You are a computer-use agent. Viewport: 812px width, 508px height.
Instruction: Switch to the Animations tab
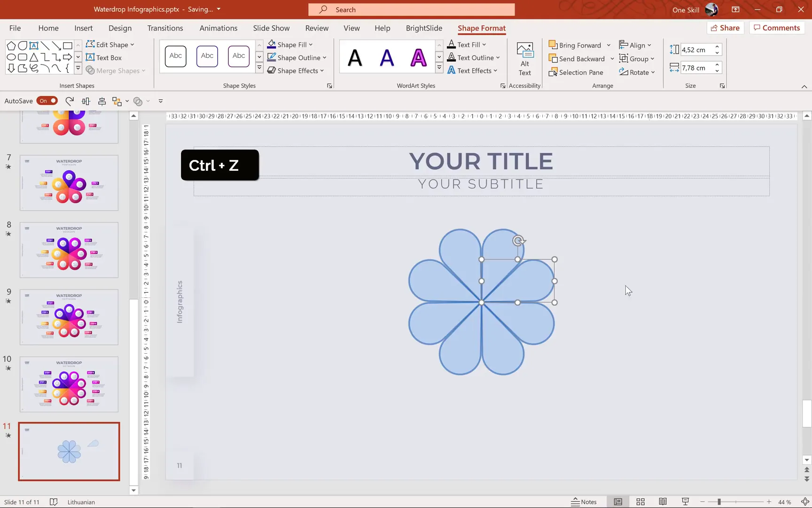click(218, 28)
